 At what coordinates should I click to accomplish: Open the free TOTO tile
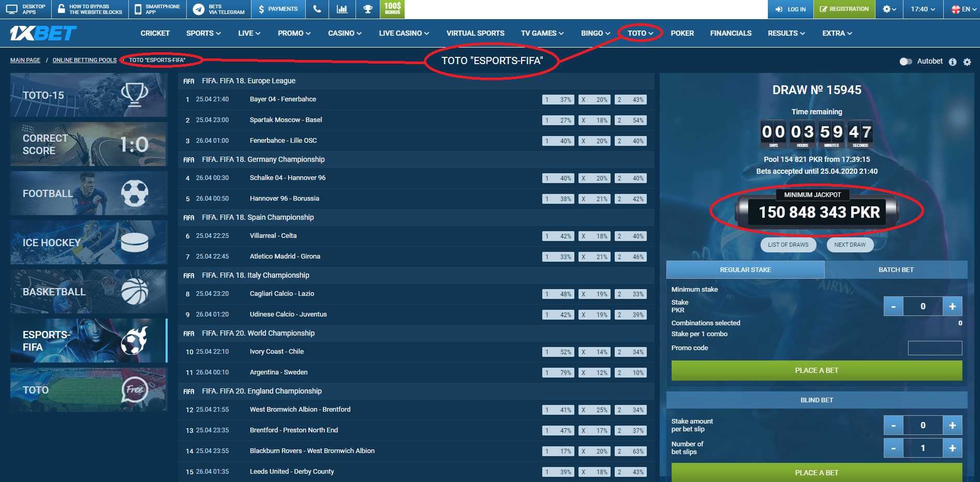tap(88, 389)
